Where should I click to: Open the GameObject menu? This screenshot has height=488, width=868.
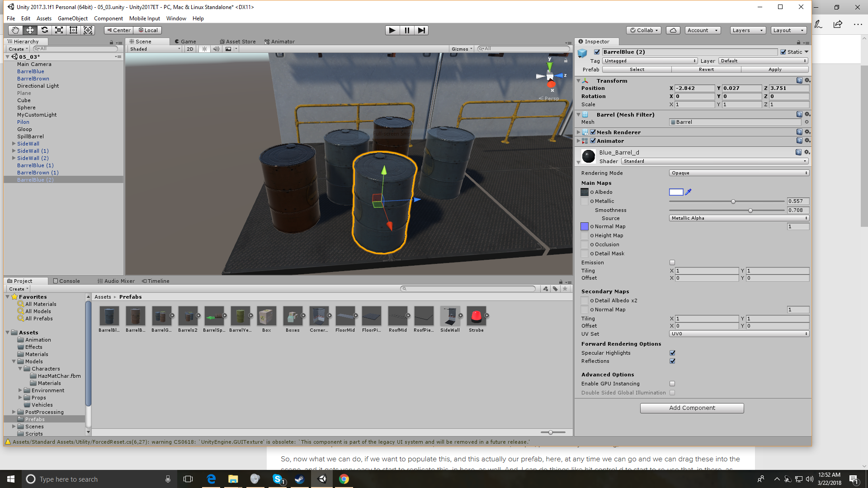[x=72, y=19]
